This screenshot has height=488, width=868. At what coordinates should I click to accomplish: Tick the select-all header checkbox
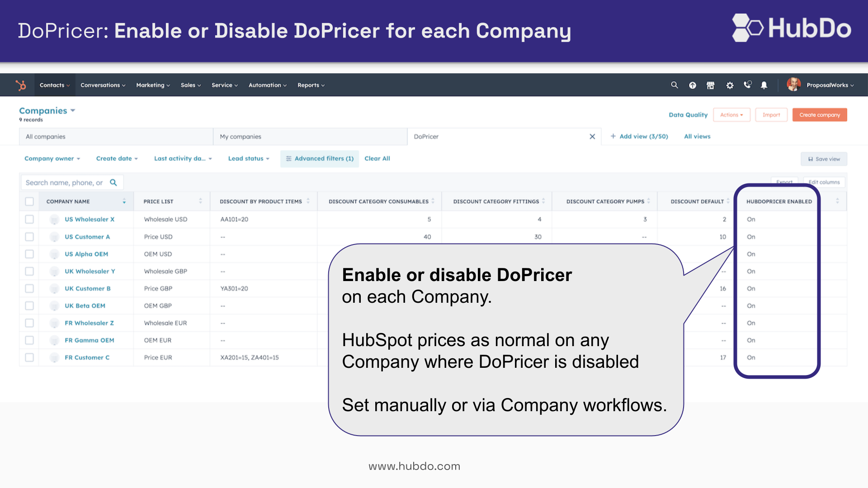point(29,202)
